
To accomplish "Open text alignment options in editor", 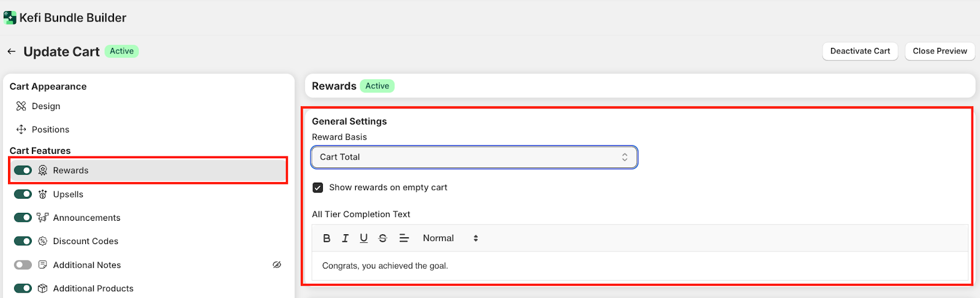I will 404,239.
